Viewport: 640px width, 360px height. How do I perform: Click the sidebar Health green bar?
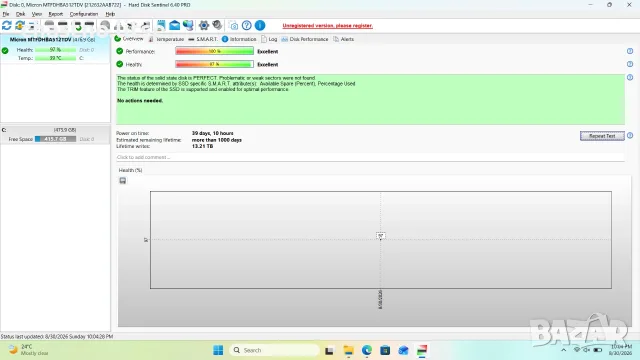click(x=56, y=50)
